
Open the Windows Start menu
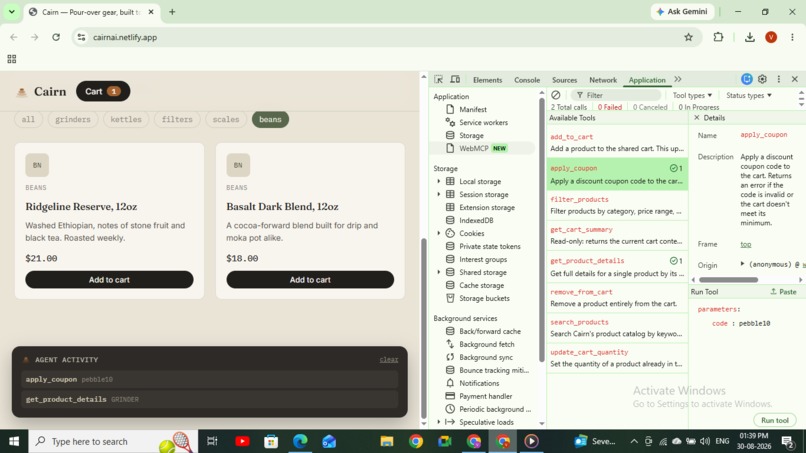click(14, 441)
